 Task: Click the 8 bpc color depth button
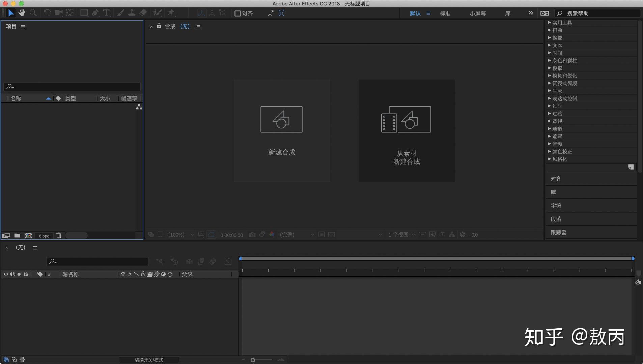click(x=44, y=236)
